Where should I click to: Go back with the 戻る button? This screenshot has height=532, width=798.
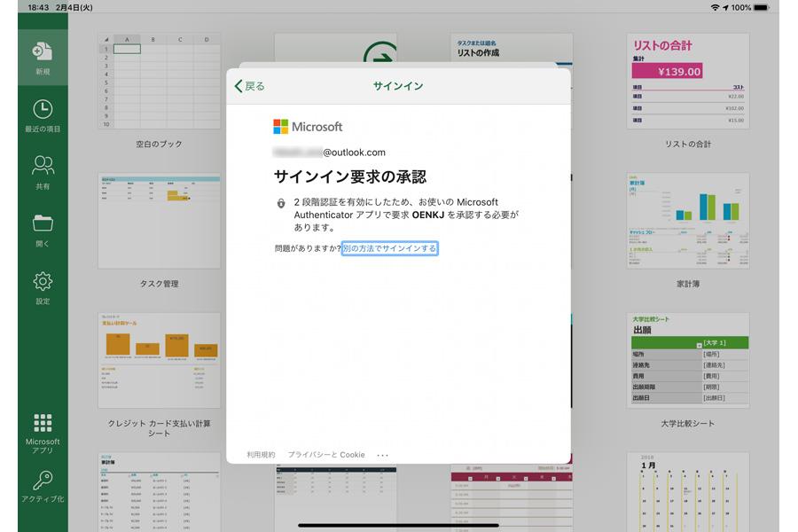[249, 86]
